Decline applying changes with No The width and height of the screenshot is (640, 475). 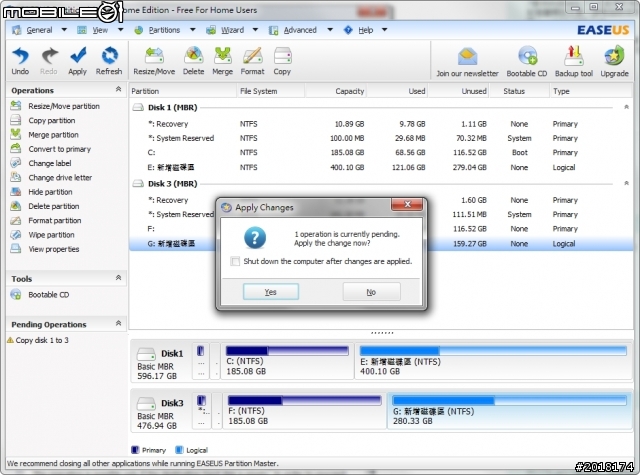coord(371,292)
